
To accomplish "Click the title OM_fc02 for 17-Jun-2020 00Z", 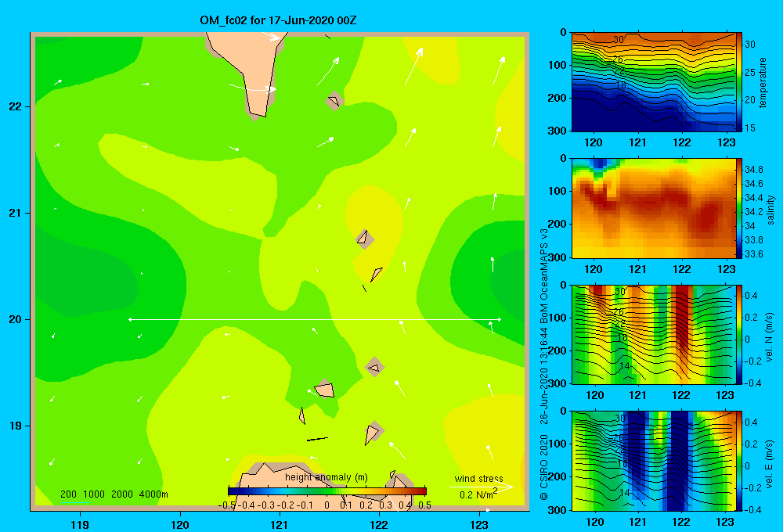I will point(278,20).
